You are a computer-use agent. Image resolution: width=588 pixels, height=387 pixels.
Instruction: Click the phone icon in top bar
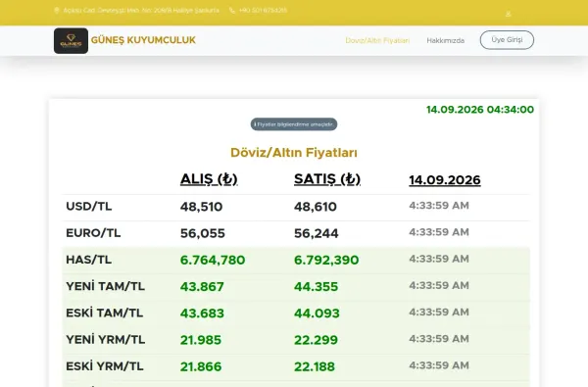tap(232, 11)
